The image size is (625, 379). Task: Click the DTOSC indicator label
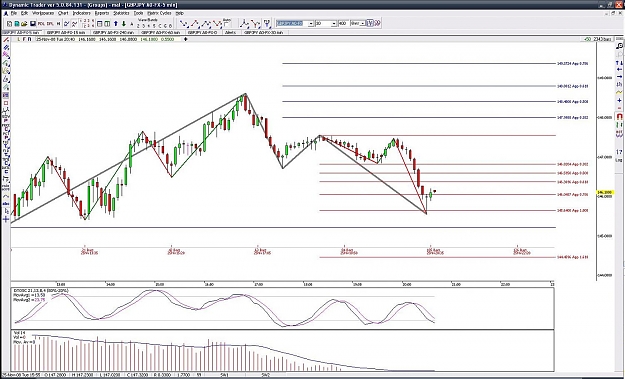(x=41, y=291)
